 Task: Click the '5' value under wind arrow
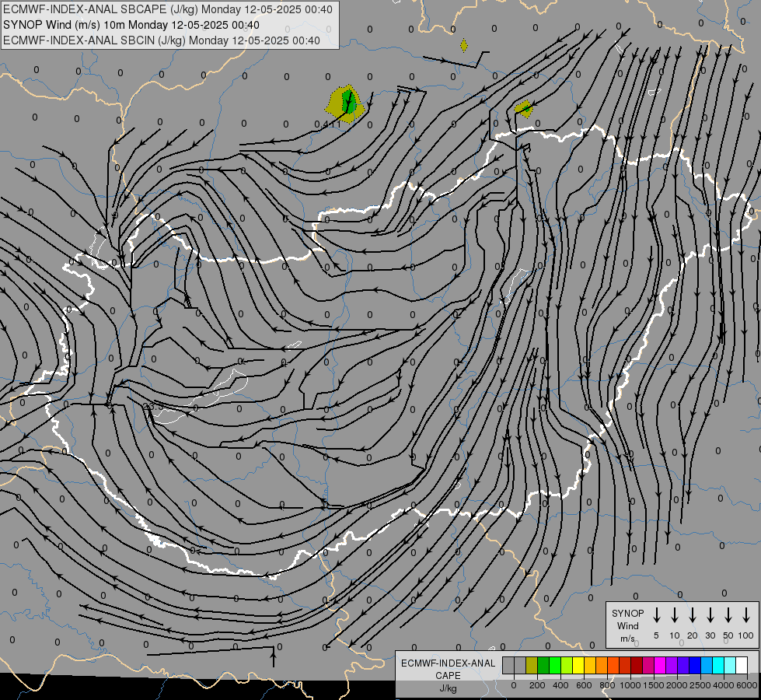point(656,635)
